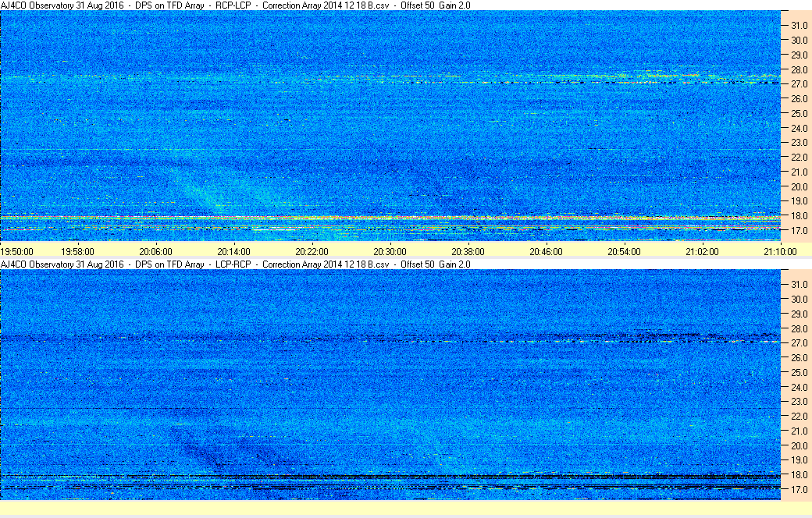Click the 20.0 frequency label on RCP-LCP chart
This screenshot has height=518, width=812.
799,186
